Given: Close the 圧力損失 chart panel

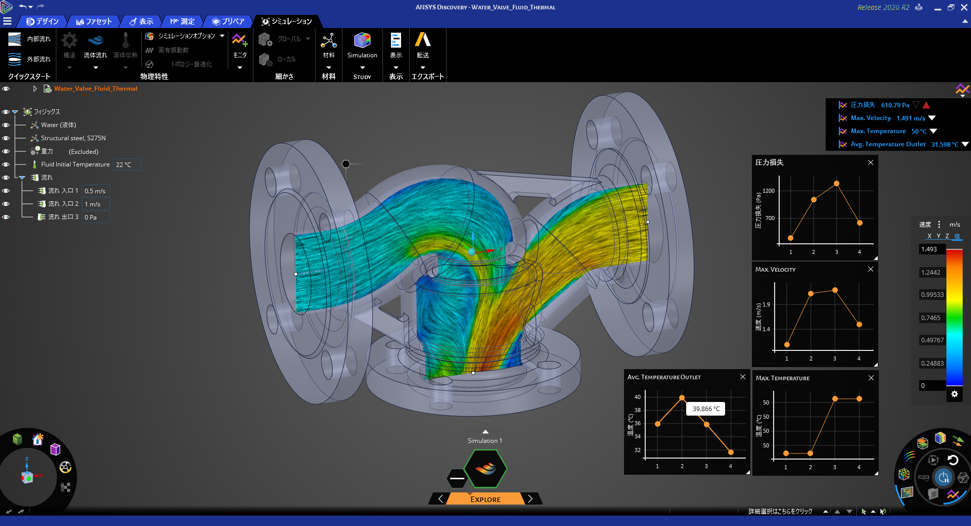Looking at the screenshot, I should coord(870,162).
